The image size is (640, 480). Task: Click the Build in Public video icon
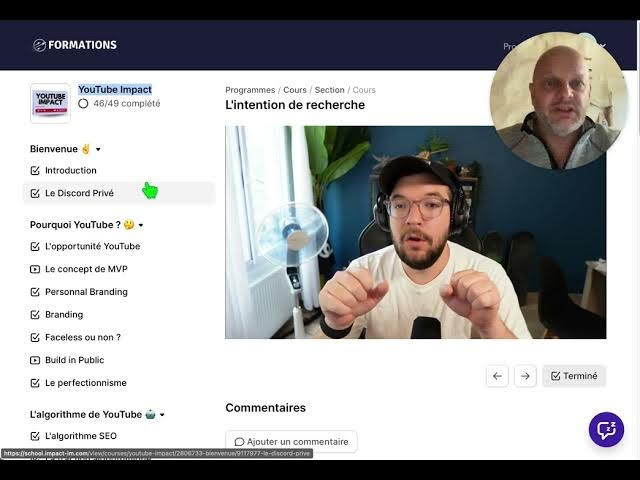[35, 360]
